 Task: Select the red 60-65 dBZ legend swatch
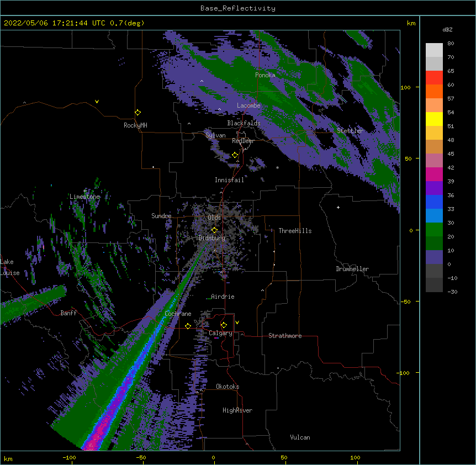point(434,78)
